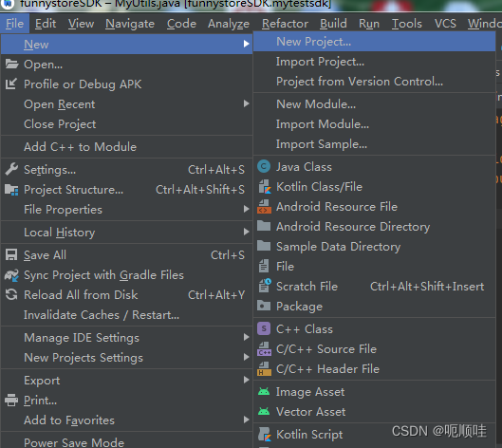The width and height of the screenshot is (502, 448).
Task: Click the Kotlin Script icon
Action: pos(265,434)
